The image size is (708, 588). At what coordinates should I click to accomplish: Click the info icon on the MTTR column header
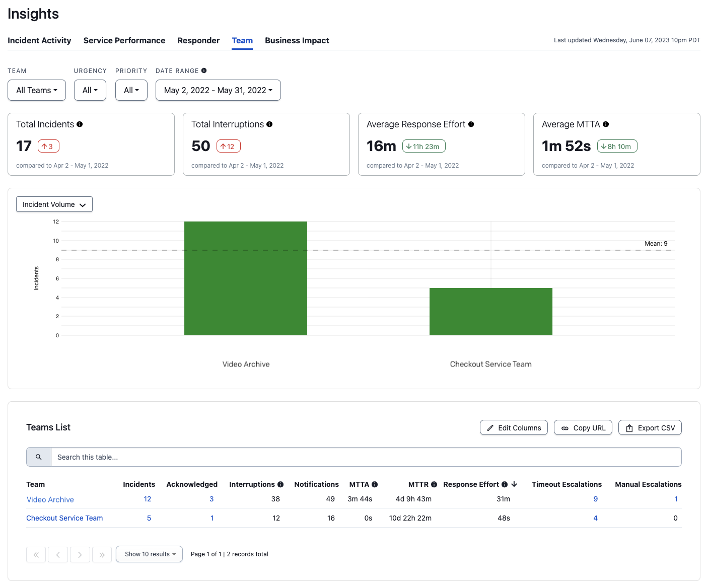[435, 484]
